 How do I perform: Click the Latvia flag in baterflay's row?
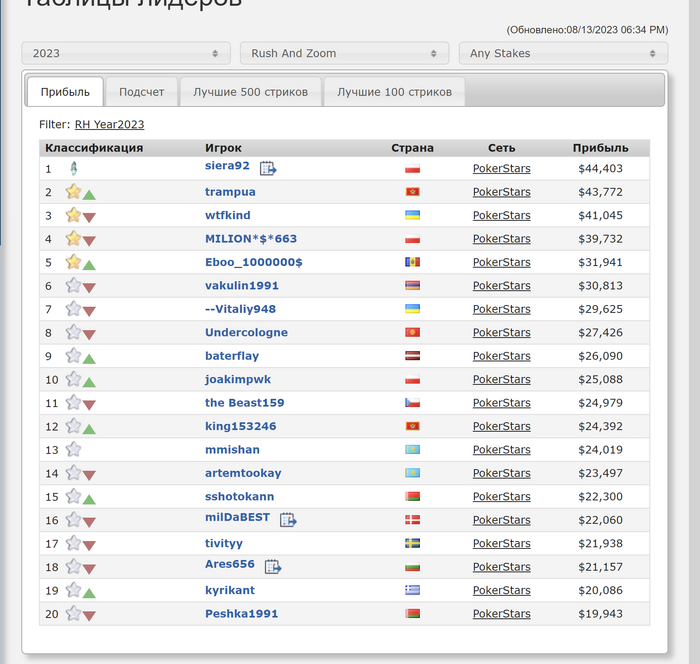click(x=412, y=356)
